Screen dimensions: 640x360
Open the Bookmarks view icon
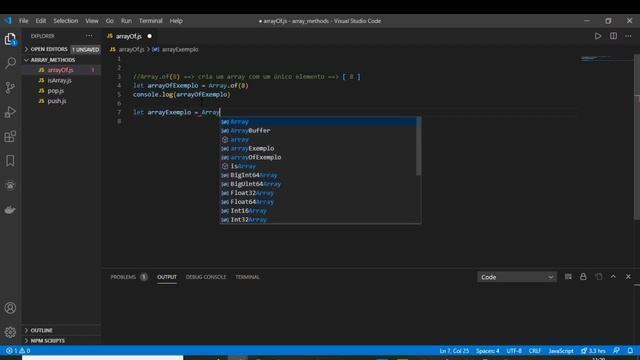[x=10, y=161]
